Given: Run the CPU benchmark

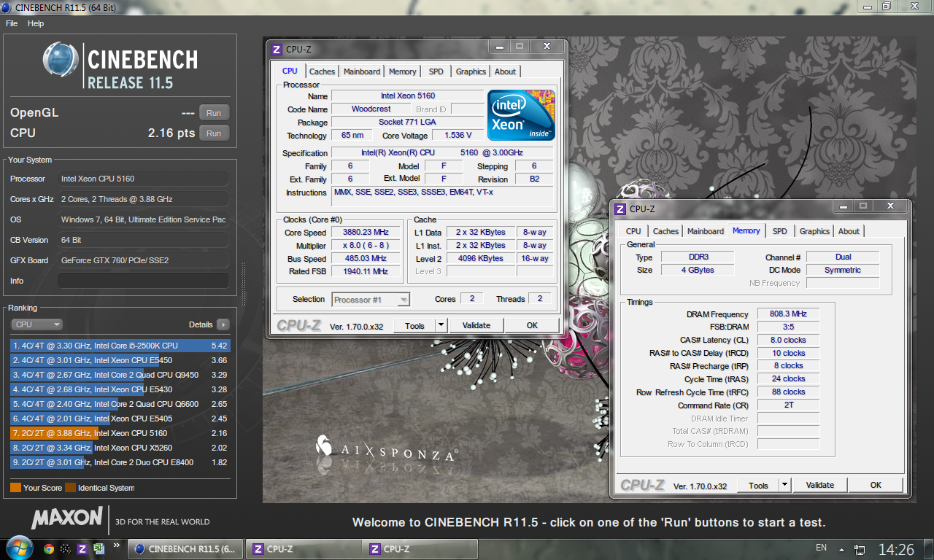Looking at the screenshot, I should coord(214,133).
